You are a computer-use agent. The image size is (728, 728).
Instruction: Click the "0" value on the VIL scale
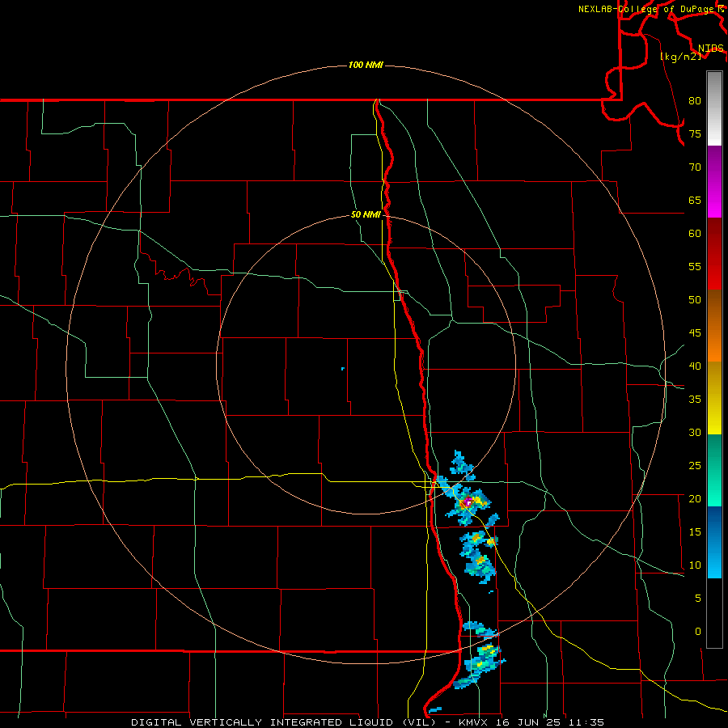[698, 632]
